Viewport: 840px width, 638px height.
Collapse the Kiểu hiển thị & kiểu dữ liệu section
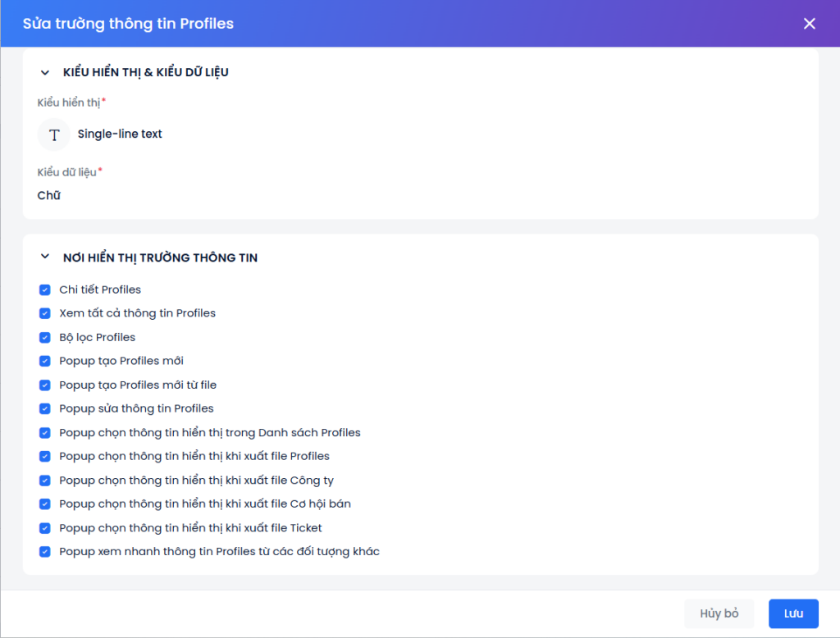coord(45,72)
